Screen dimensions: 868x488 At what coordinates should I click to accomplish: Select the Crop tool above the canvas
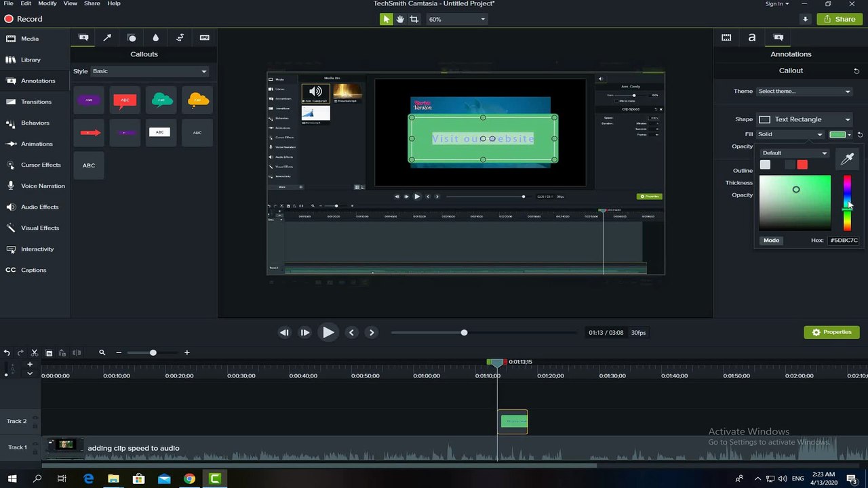(x=414, y=19)
